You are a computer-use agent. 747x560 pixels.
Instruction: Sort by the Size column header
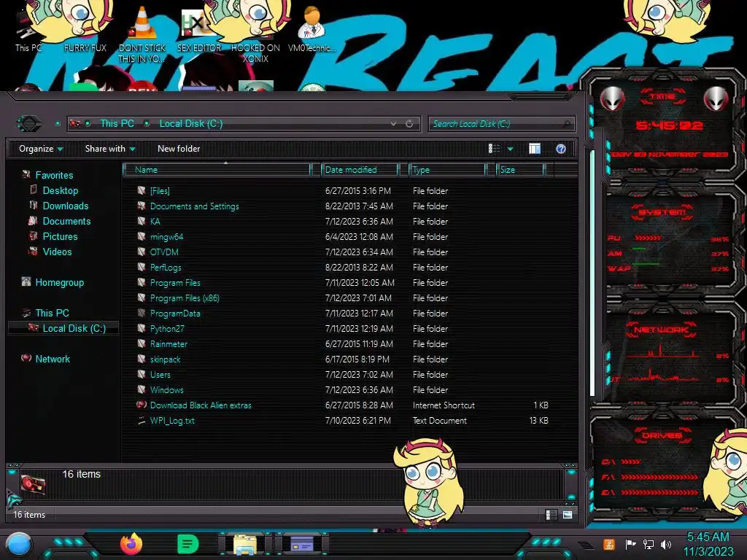520,170
